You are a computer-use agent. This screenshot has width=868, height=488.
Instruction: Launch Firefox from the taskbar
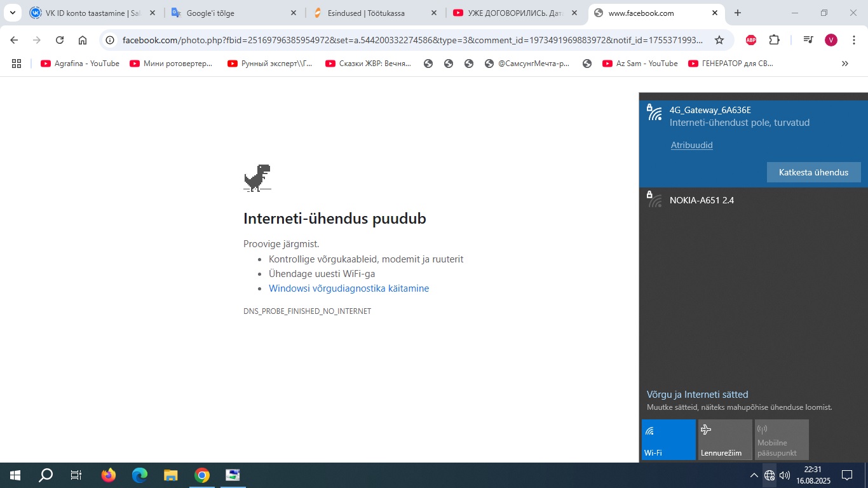[x=109, y=475]
